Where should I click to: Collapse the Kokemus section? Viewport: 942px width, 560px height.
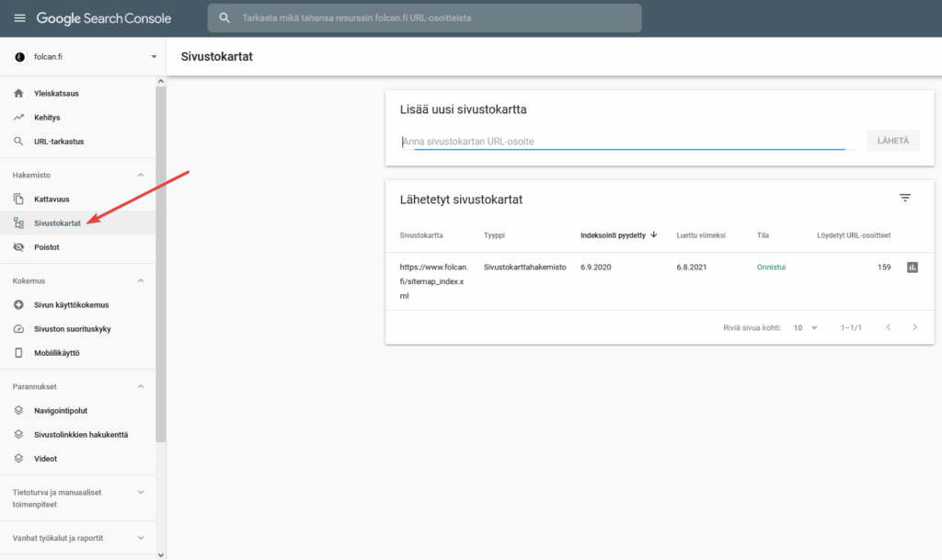coord(141,280)
